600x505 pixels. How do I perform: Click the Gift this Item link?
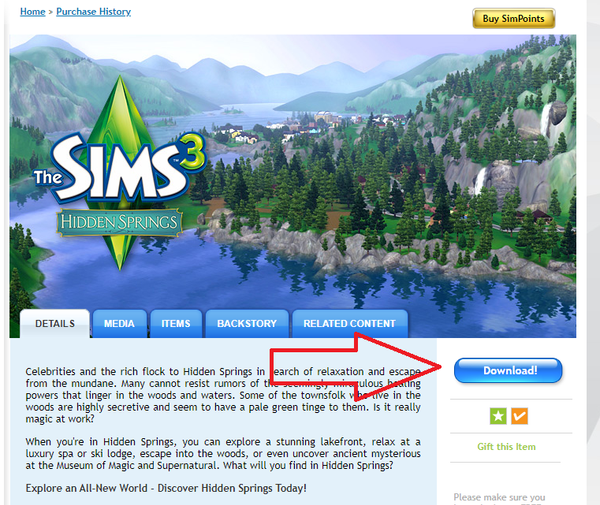506,446
